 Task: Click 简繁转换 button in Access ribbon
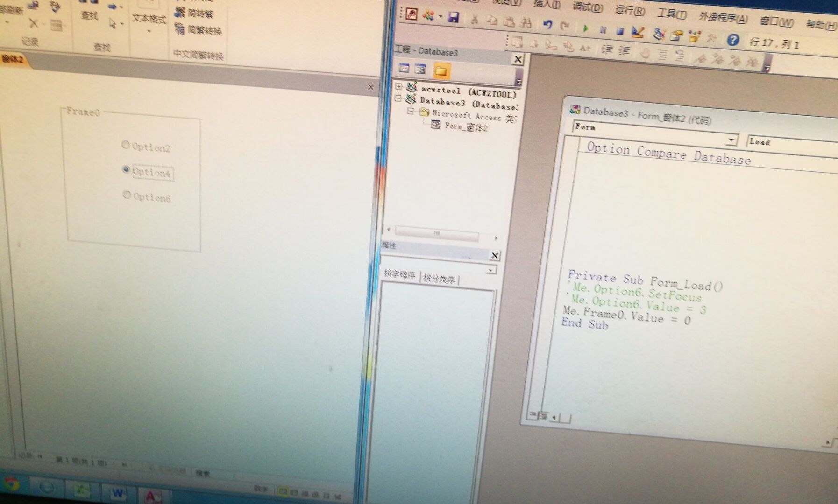[x=198, y=30]
